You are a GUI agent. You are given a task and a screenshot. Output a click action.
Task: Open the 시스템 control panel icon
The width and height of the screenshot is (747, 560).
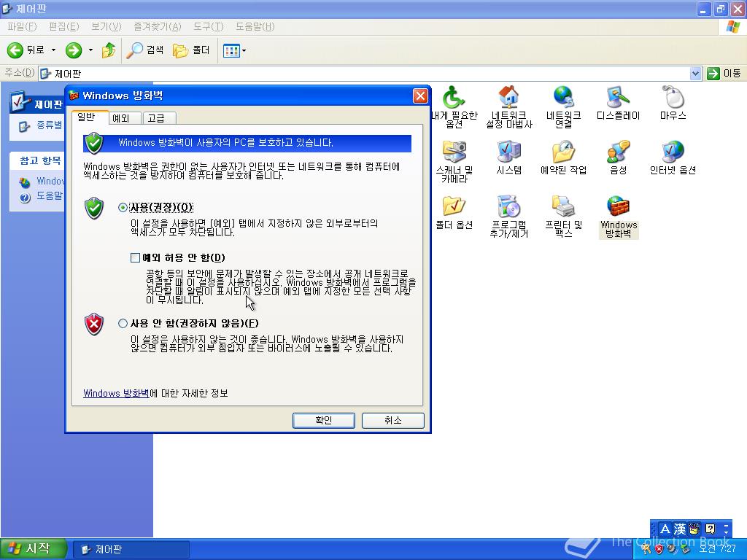(x=508, y=157)
